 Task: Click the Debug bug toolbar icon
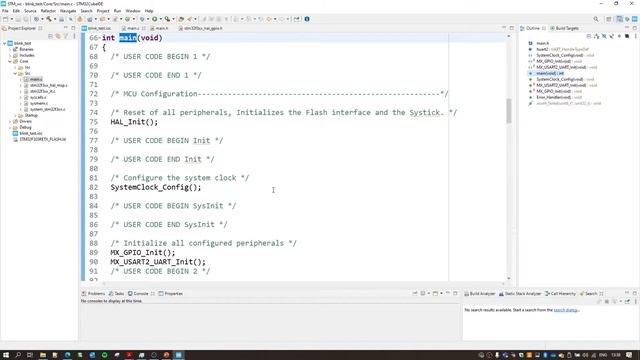click(x=142, y=19)
